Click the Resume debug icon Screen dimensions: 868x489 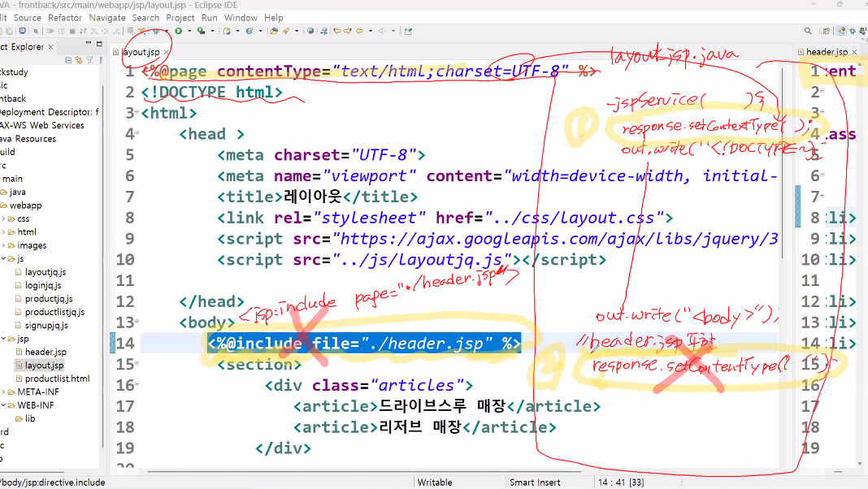point(50,31)
